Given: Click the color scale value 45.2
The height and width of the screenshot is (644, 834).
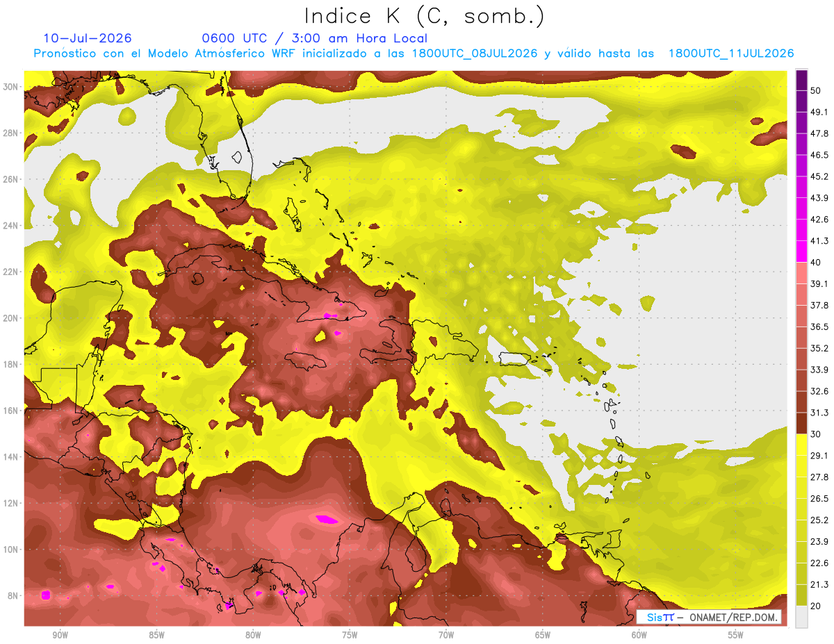Looking at the screenshot, I should coord(820,176).
